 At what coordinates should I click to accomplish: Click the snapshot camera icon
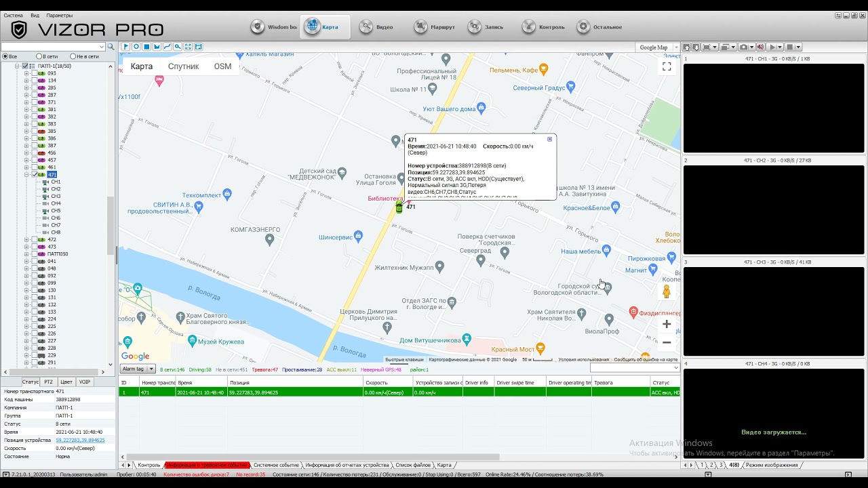(743, 47)
